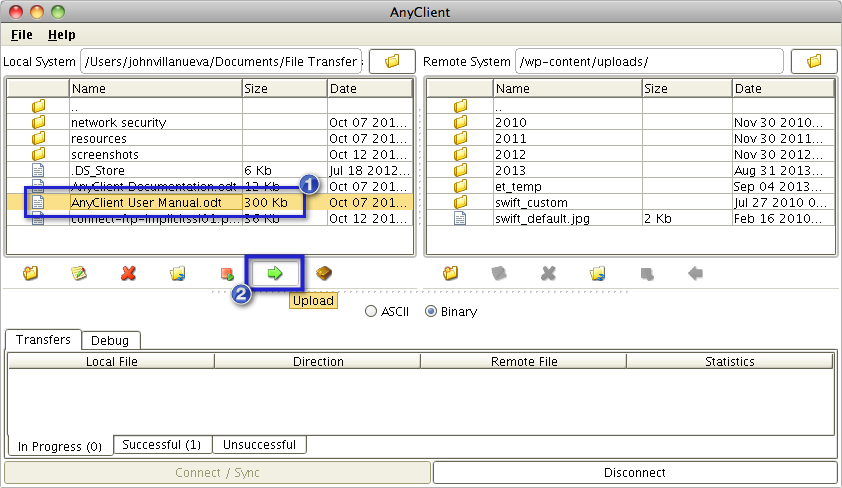Click the folder icon next to resources
The width and height of the screenshot is (842, 488).
pyautogui.click(x=38, y=138)
